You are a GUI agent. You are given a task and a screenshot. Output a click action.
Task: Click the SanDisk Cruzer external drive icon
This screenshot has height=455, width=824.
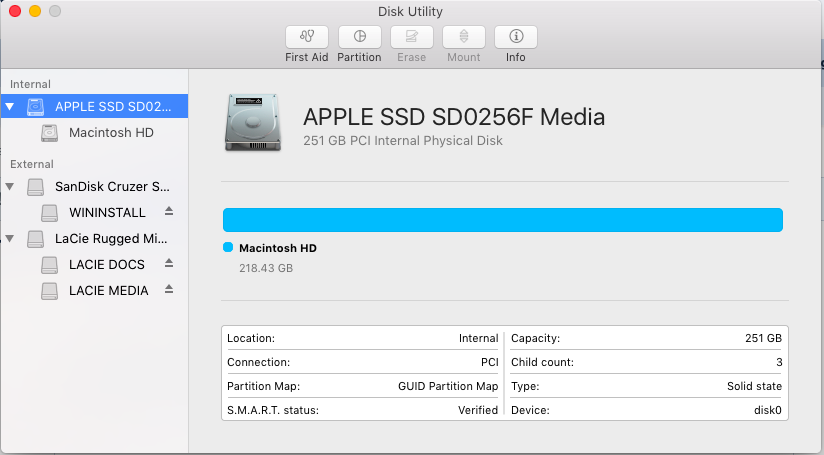pos(35,187)
